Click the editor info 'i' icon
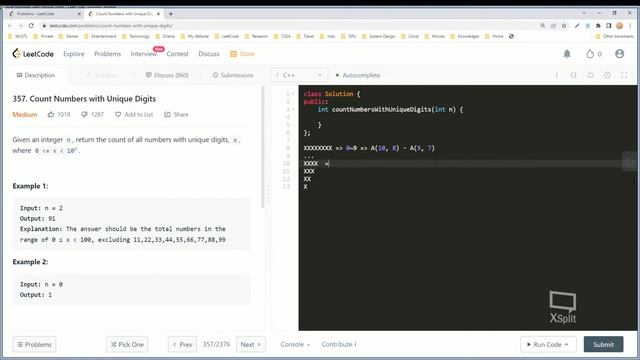640x360 pixels. (x=557, y=75)
